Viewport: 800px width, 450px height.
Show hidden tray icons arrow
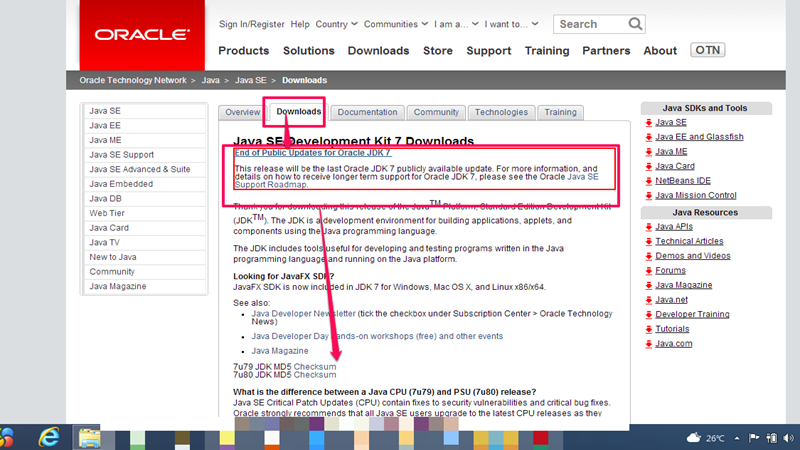point(737,438)
